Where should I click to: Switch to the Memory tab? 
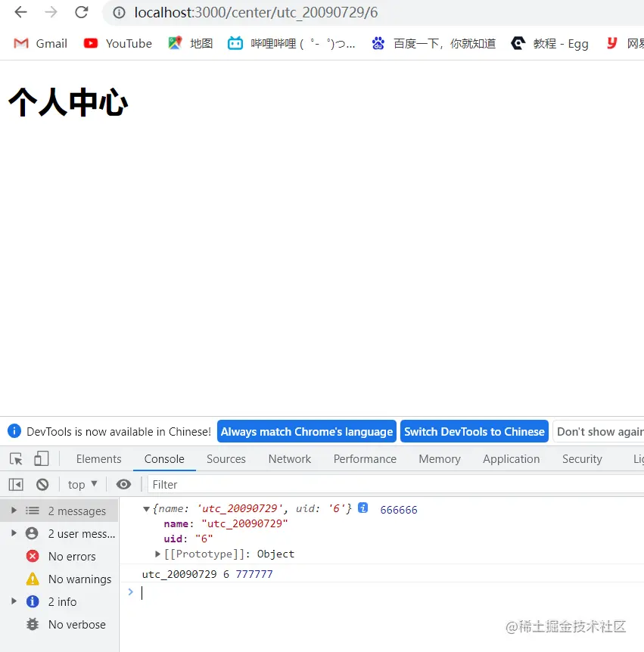440,459
